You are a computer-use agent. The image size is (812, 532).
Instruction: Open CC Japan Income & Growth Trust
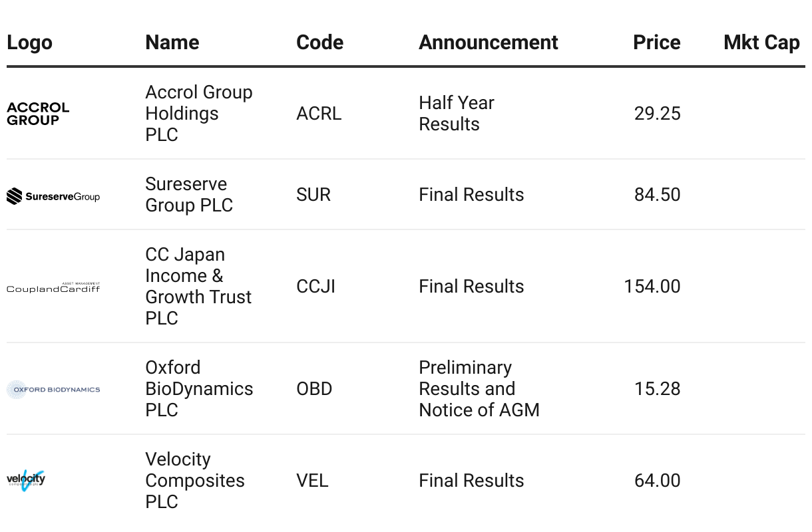coord(198,286)
